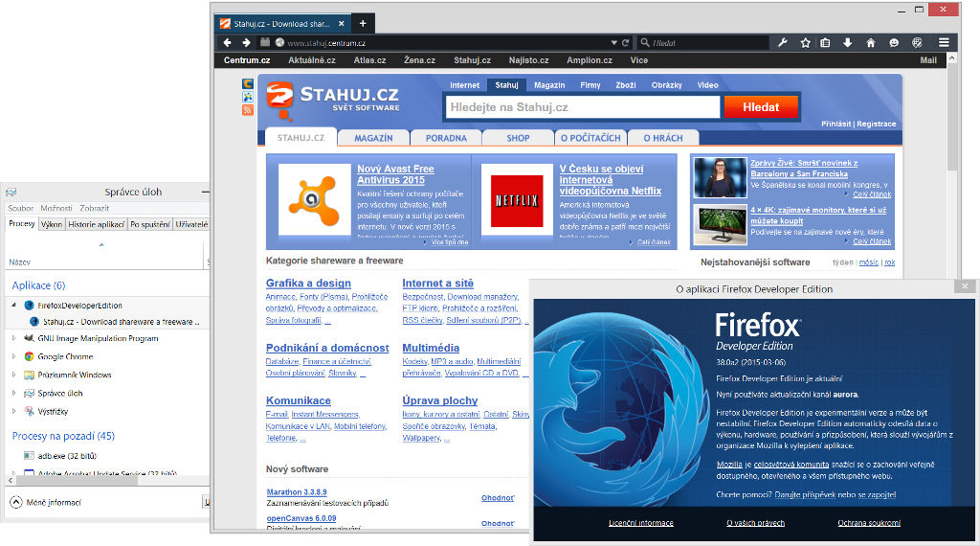Open Komunikace category link
This screenshot has height=546, width=980.
299,400
